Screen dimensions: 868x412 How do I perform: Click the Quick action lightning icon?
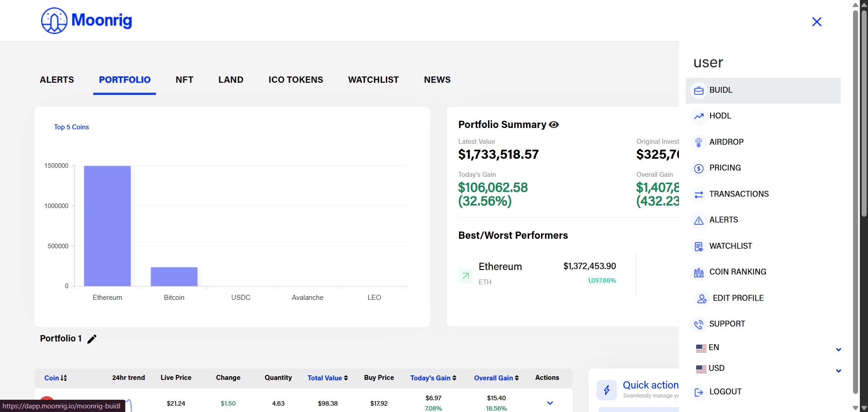[x=607, y=390]
